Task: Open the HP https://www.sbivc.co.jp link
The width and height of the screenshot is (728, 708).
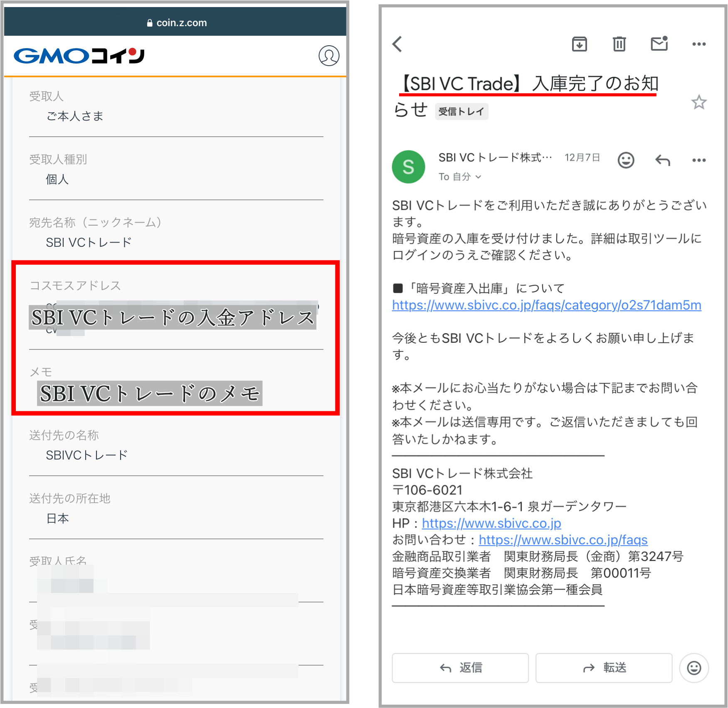Action: coord(491,524)
